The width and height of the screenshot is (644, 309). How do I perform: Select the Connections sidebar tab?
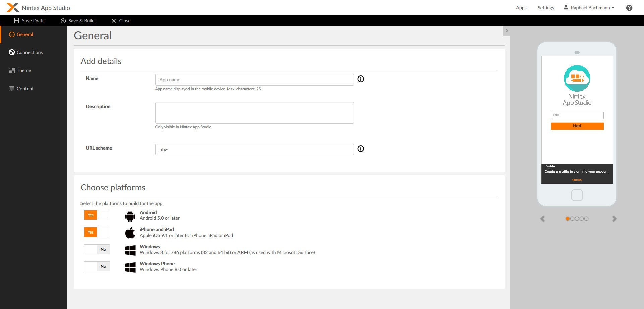pos(34,52)
